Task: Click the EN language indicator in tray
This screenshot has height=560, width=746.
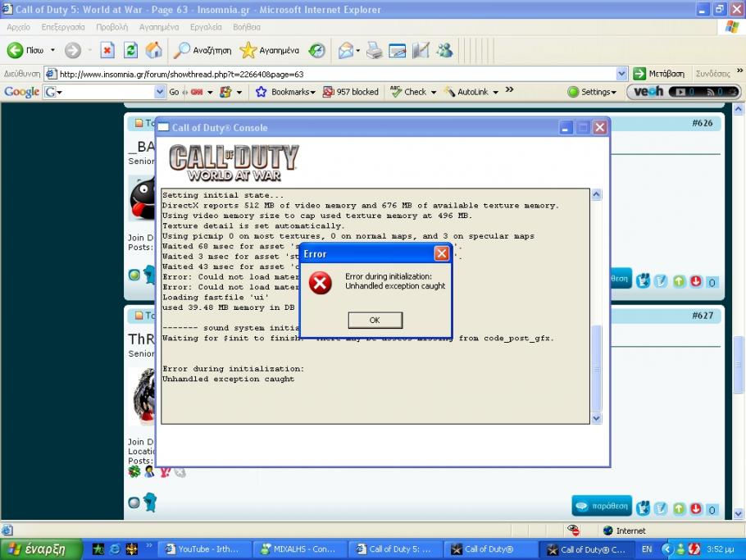Action: coord(647,549)
